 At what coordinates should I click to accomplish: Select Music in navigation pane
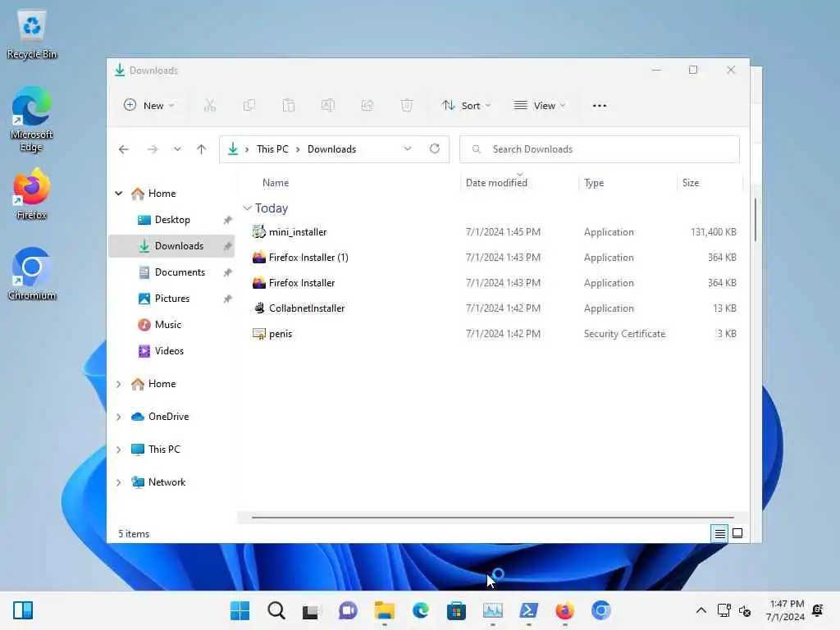(171, 325)
